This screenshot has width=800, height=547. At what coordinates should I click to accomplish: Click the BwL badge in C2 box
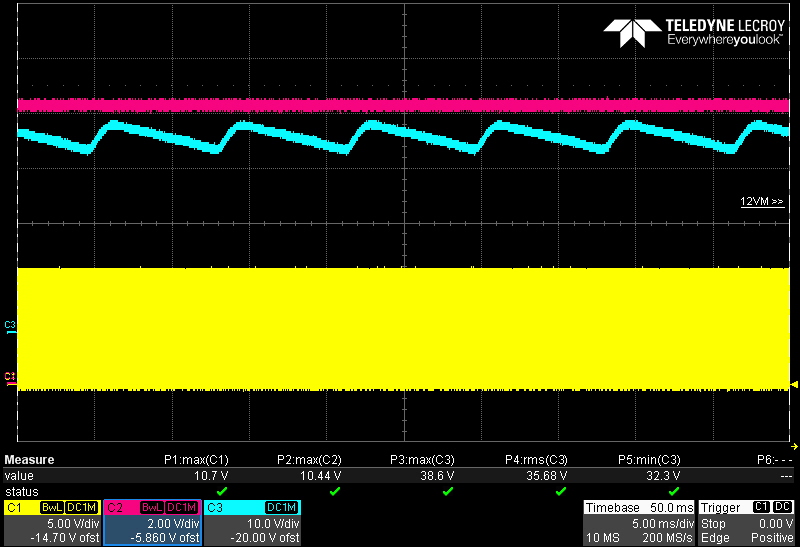tap(152, 508)
